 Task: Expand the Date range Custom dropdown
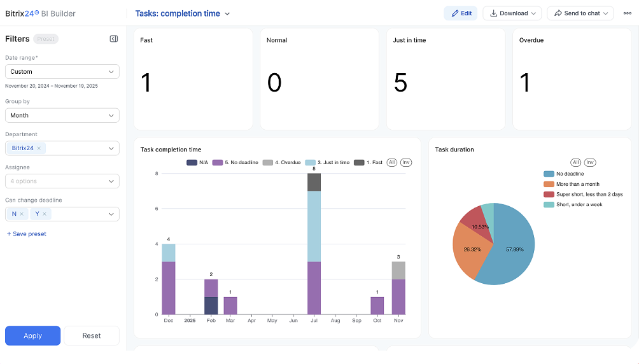tap(62, 72)
